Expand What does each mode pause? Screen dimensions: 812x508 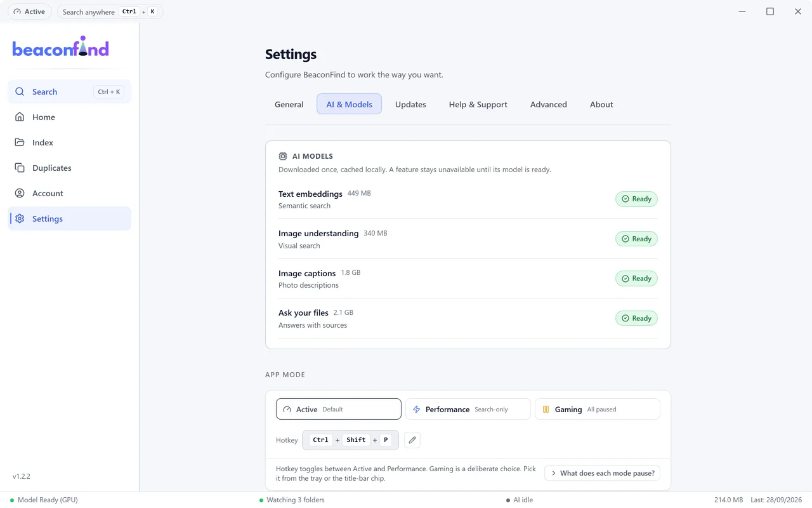tap(602, 473)
